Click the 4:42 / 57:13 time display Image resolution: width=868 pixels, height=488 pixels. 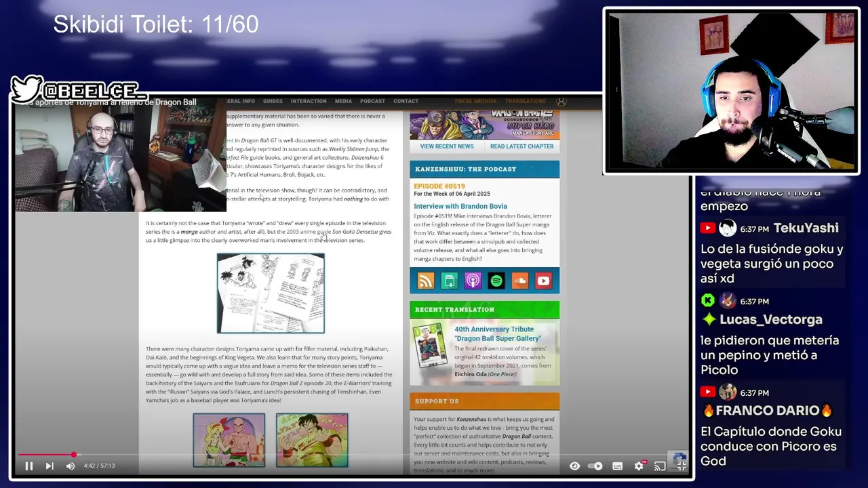pyautogui.click(x=99, y=466)
